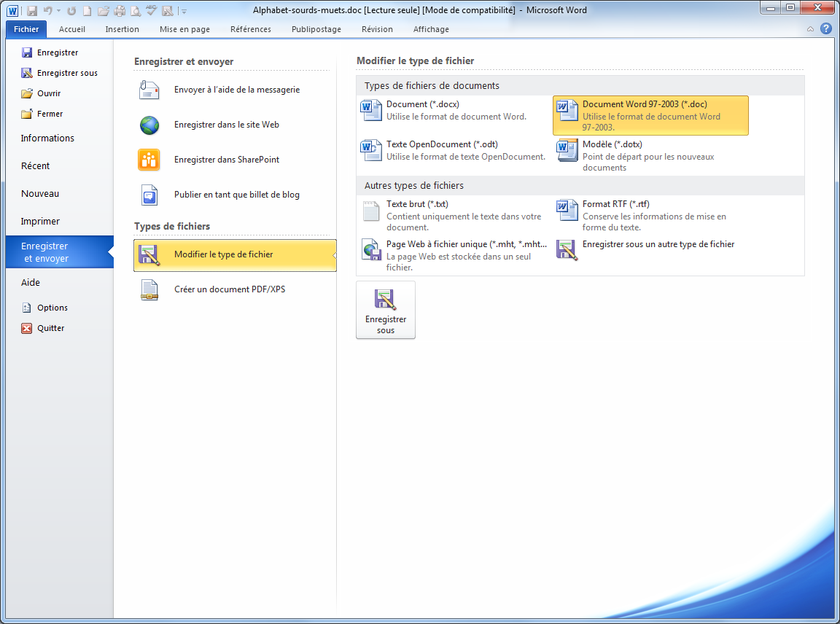Select Texte brut (*.txt) file type
The image size is (840, 624).
pos(454,215)
